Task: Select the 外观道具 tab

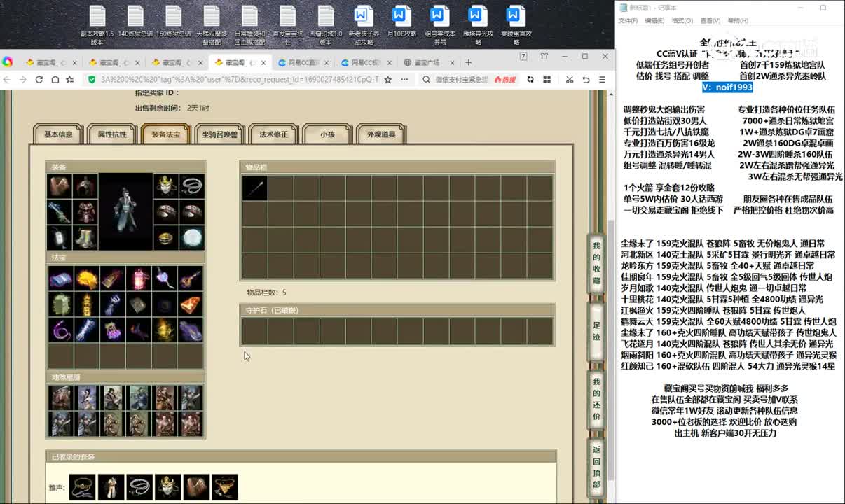Action: pos(381,134)
